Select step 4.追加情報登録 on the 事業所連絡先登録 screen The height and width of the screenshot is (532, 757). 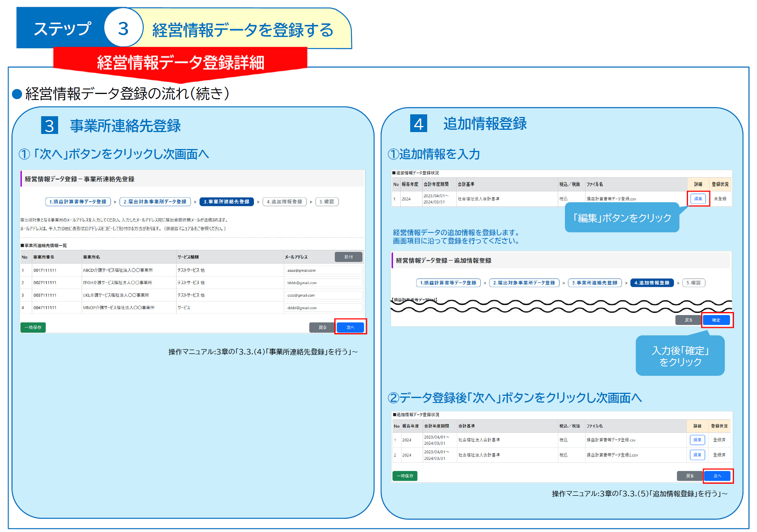[x=285, y=202]
